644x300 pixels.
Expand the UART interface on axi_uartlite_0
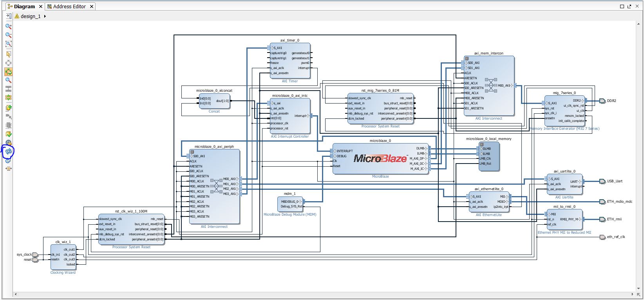580,182
